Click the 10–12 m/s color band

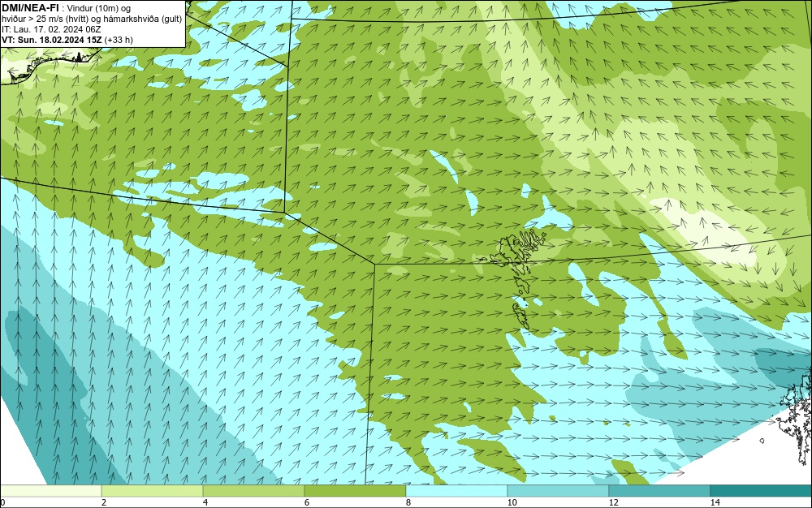tap(559, 491)
